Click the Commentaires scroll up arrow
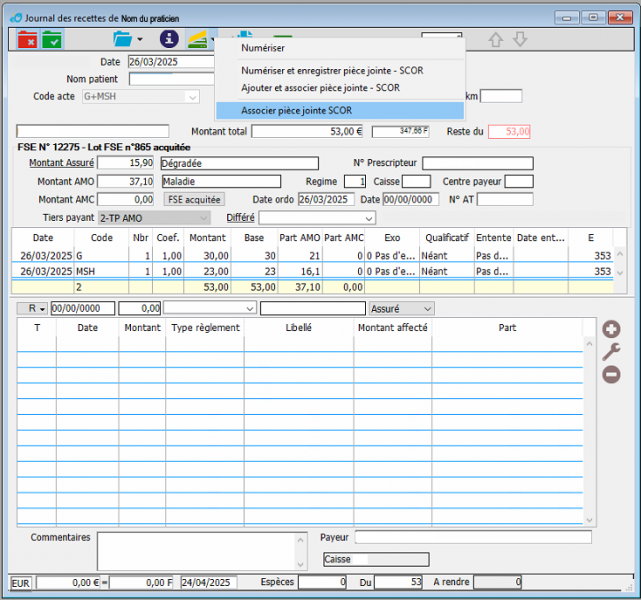The width and height of the screenshot is (641, 600). tap(300, 540)
